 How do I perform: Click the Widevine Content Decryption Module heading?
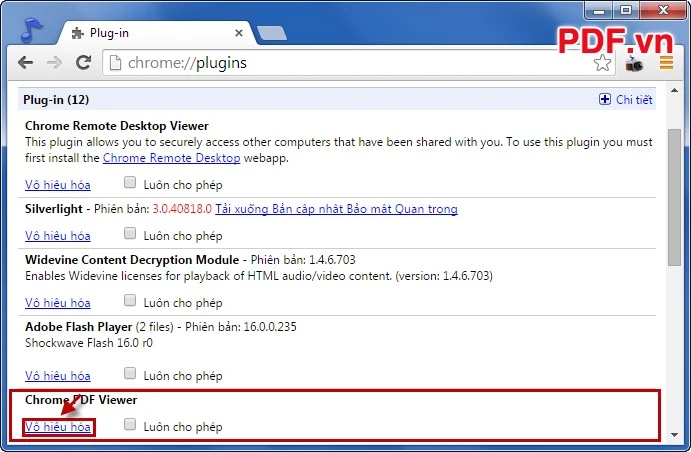pos(132,260)
